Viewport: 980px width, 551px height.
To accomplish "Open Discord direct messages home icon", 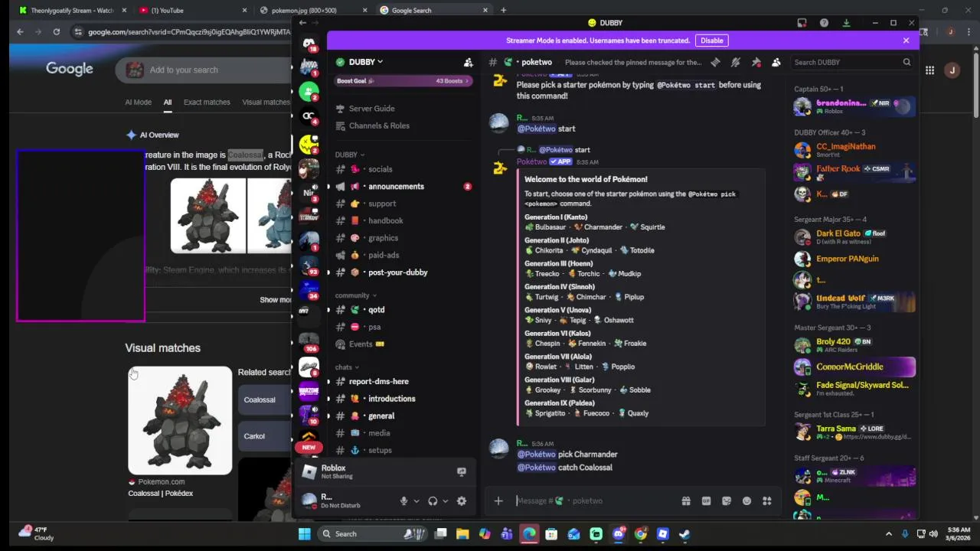I will point(309,44).
